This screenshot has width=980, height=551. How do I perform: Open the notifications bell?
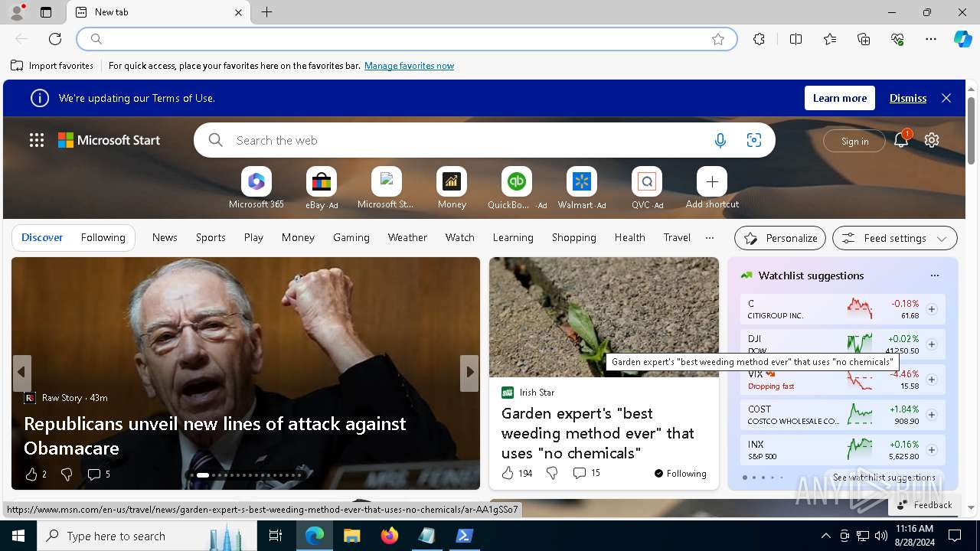click(901, 140)
